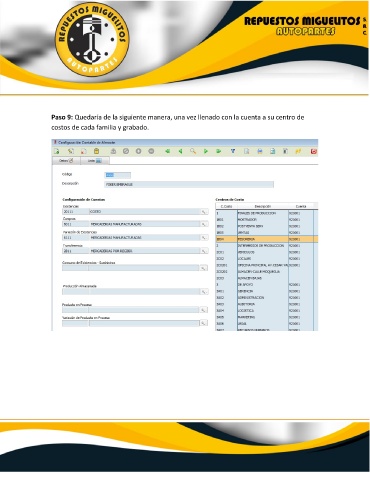
Task: Click the yellow Save icon in the toolbar
Action: point(96,151)
